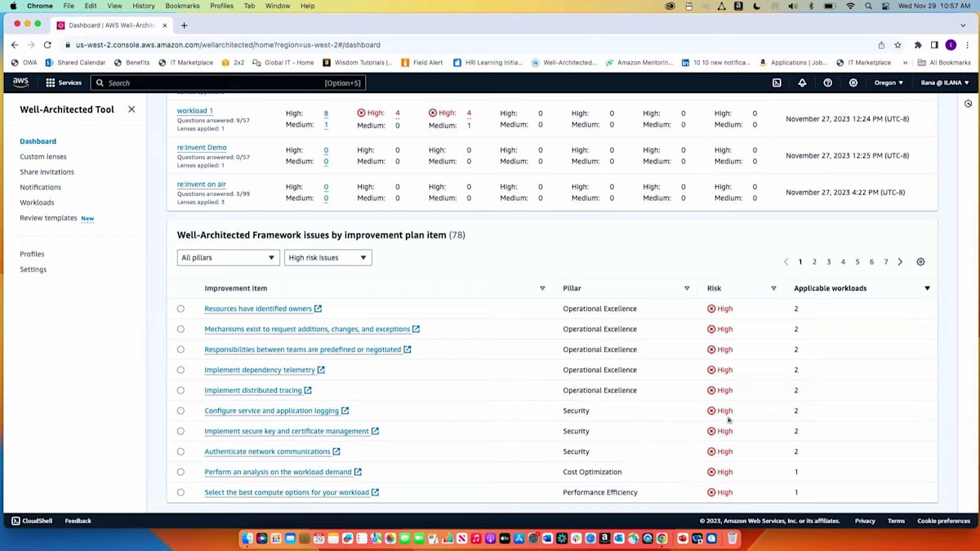Image resolution: width=980 pixels, height=551 pixels.
Task: Select radio for Implement distributed tracing
Action: [180, 390]
